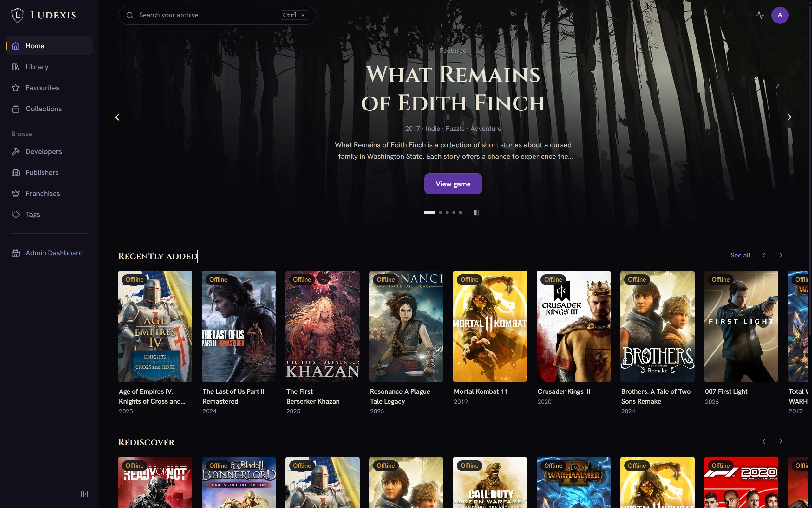
Task: Open the Mortal Kombat 11 cover in Recently Added
Action: (x=490, y=326)
